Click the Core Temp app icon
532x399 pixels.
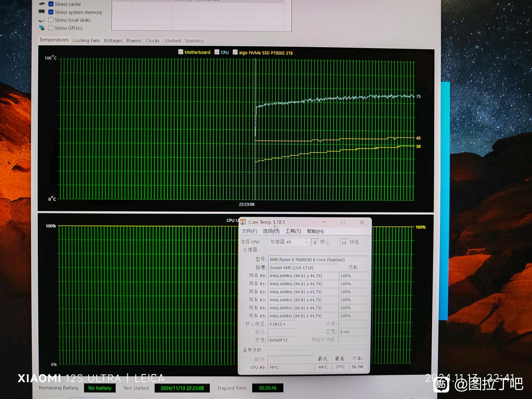(x=243, y=222)
